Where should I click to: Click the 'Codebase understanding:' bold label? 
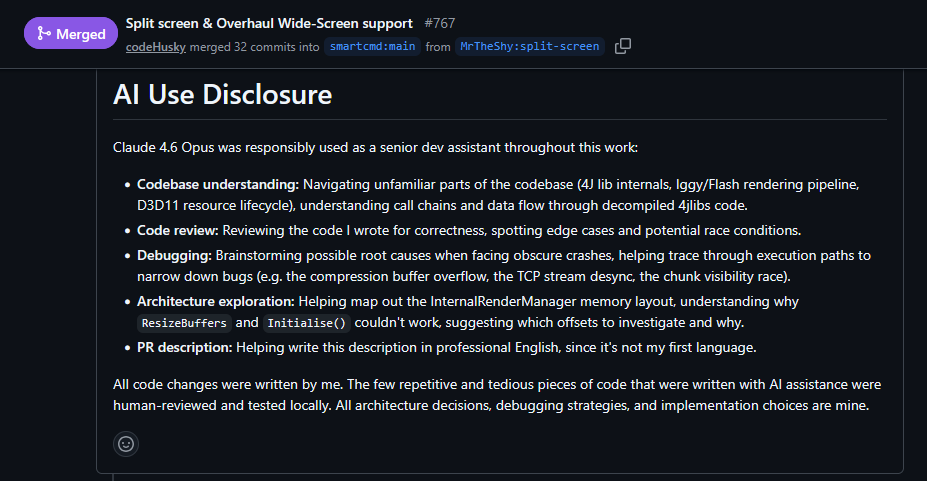coord(218,184)
